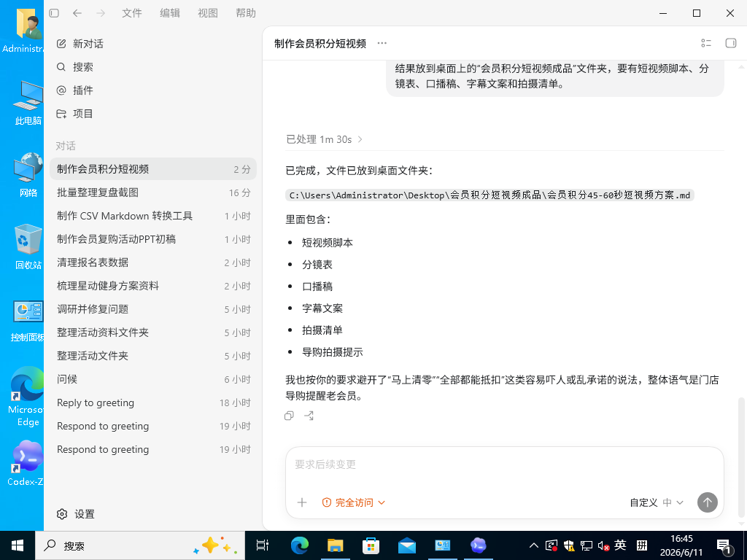Toggle the right side panel icon
This screenshot has width=747, height=560.
point(730,43)
